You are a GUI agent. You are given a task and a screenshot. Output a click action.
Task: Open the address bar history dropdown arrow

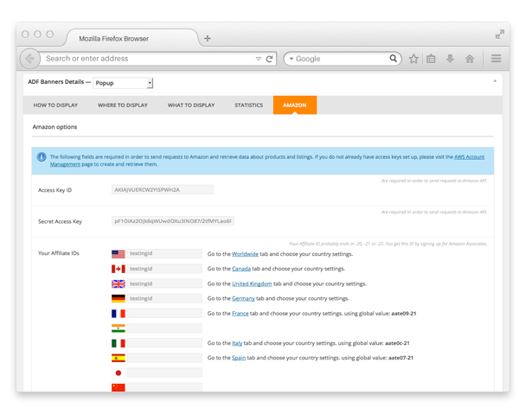259,59
